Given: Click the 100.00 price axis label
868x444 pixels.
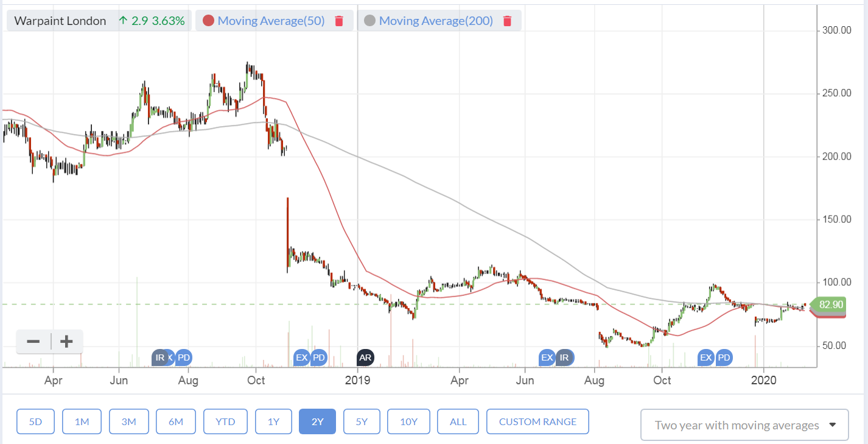Looking at the screenshot, I should [836, 283].
